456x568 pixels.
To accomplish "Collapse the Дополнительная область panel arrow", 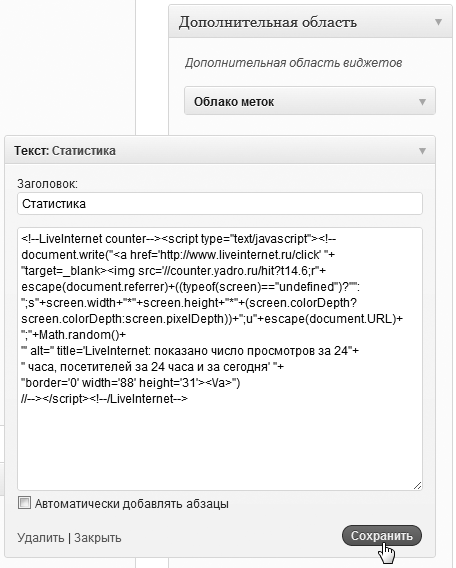I will pos(438,22).
